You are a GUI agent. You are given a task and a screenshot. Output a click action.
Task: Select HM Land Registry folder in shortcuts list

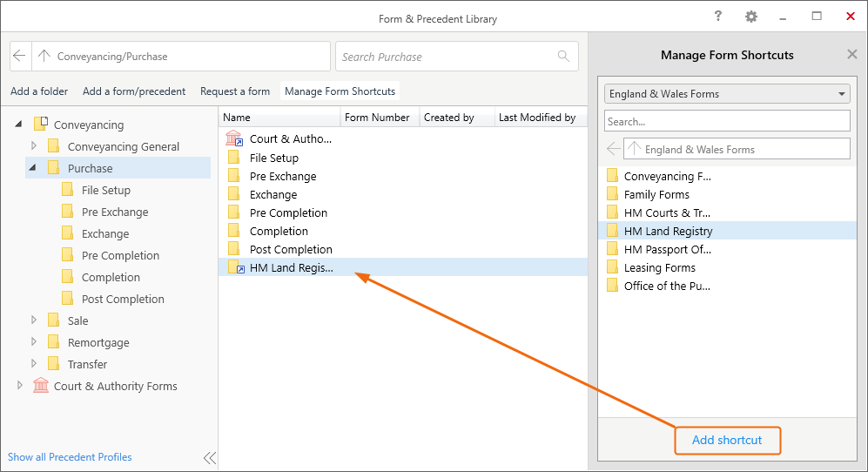[727, 231]
